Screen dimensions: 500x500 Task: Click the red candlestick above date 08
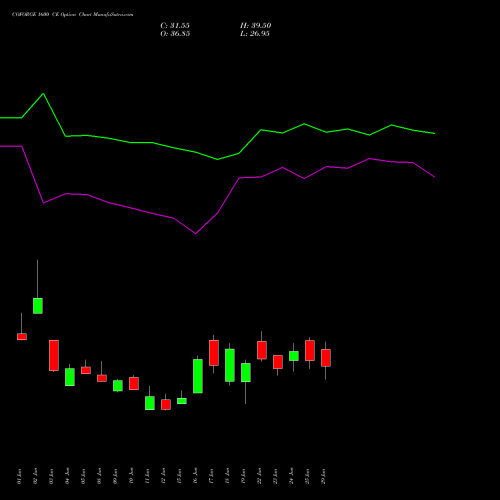click(102, 378)
